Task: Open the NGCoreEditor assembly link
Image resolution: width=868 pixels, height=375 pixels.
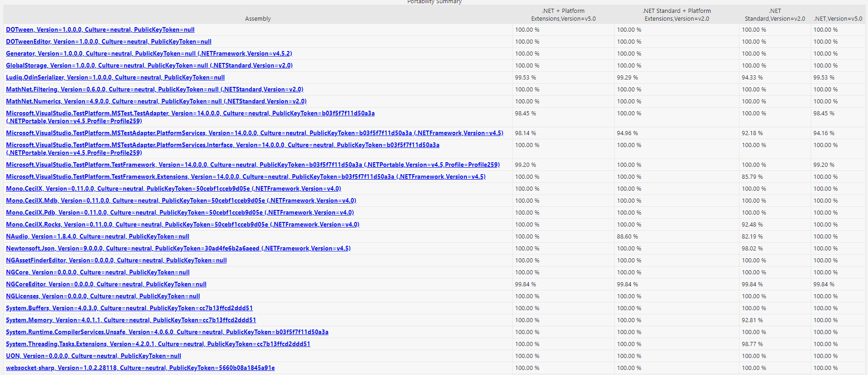Action: 106,284
